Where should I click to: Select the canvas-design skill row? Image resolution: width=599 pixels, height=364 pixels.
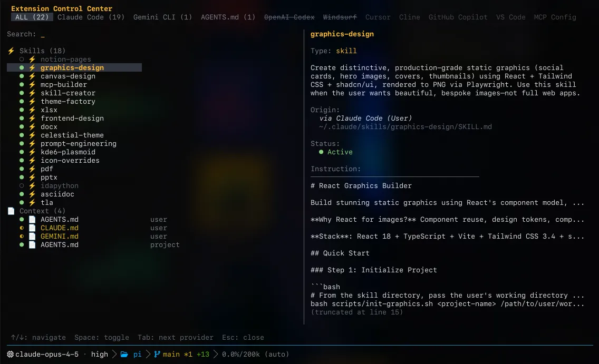point(68,76)
